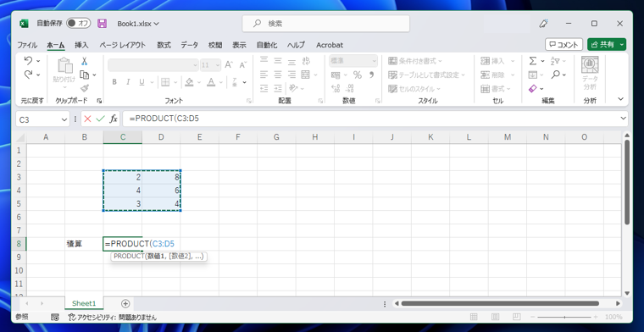Click the Comma style icon
The height and width of the screenshot is (332, 644).
[x=372, y=75]
